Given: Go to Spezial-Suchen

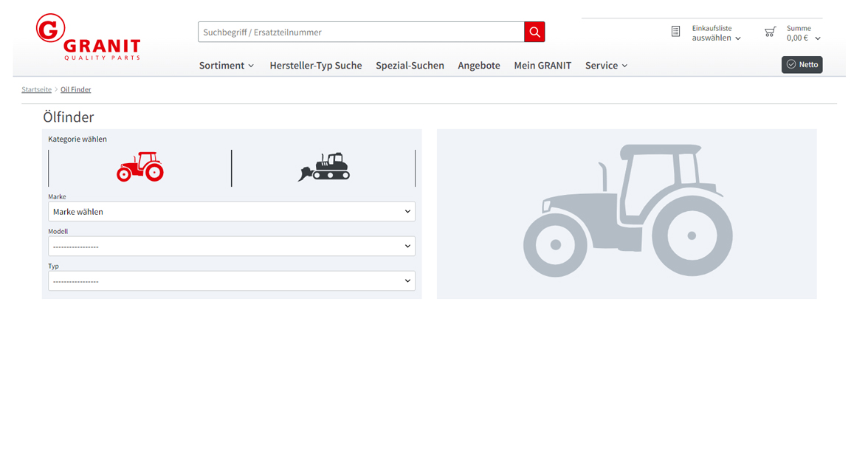Looking at the screenshot, I should pos(410,66).
